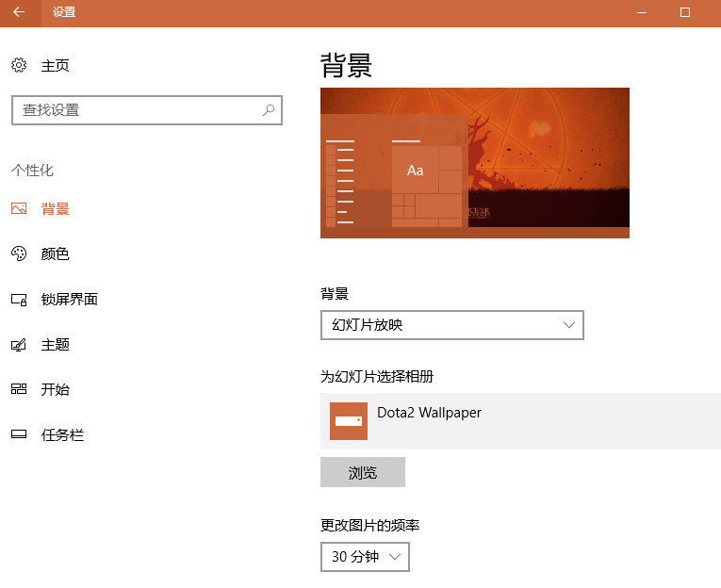Click the 更改图片的频率 label
Viewport: 721px width, 588px height.
pyautogui.click(x=370, y=525)
